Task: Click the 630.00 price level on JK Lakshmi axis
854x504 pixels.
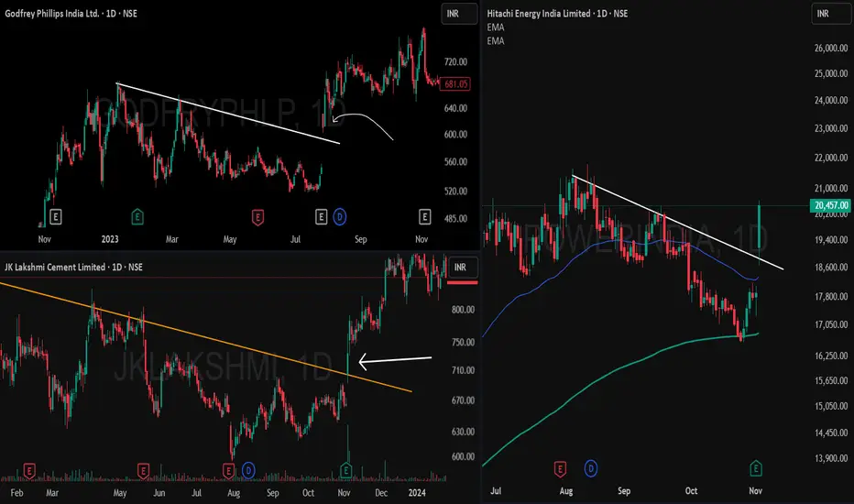Action: (463, 432)
